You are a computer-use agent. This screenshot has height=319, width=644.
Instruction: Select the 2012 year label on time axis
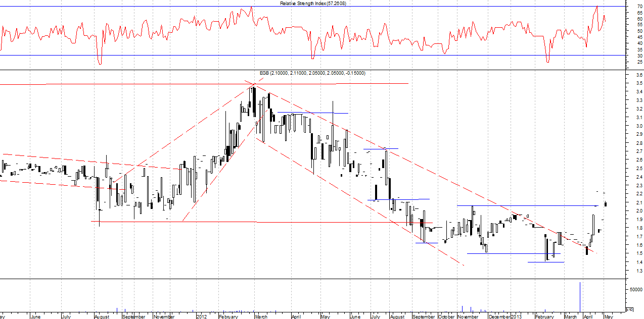coord(202,317)
